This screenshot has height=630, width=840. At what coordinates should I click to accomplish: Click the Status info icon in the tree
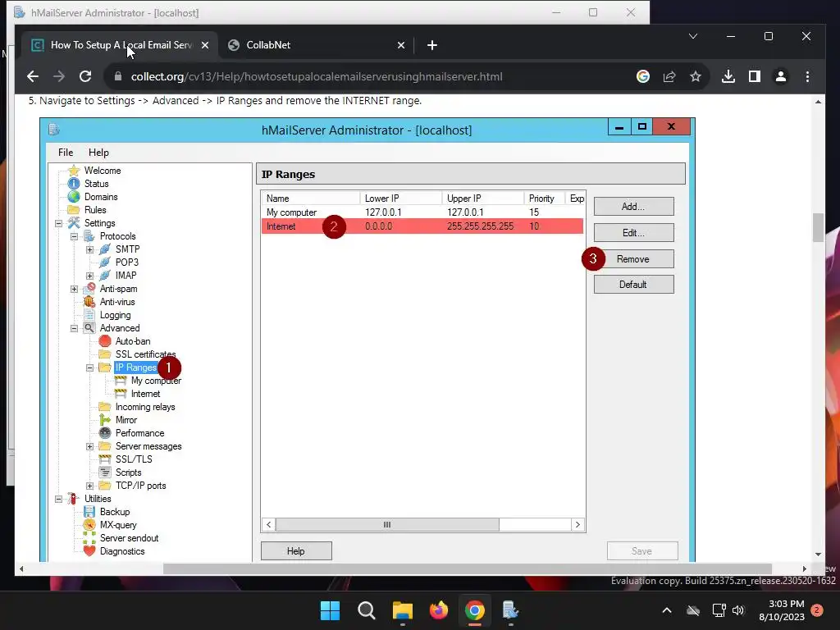click(x=74, y=184)
